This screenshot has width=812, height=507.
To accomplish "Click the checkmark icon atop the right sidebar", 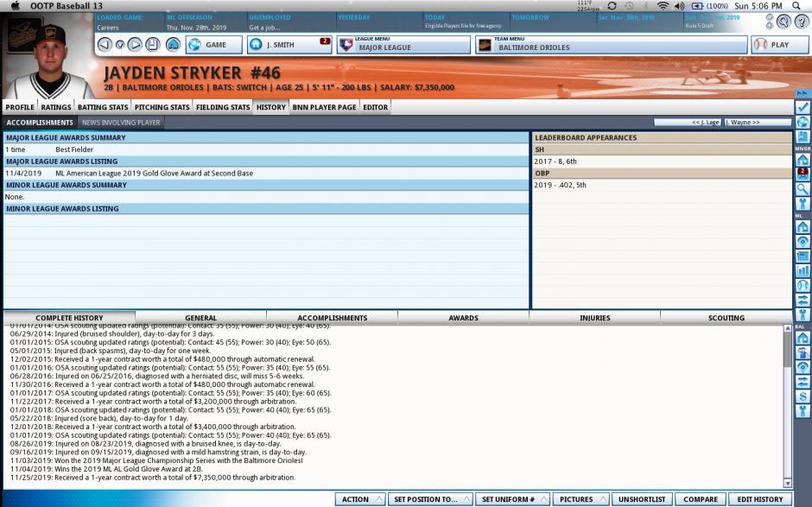I will click(x=802, y=107).
